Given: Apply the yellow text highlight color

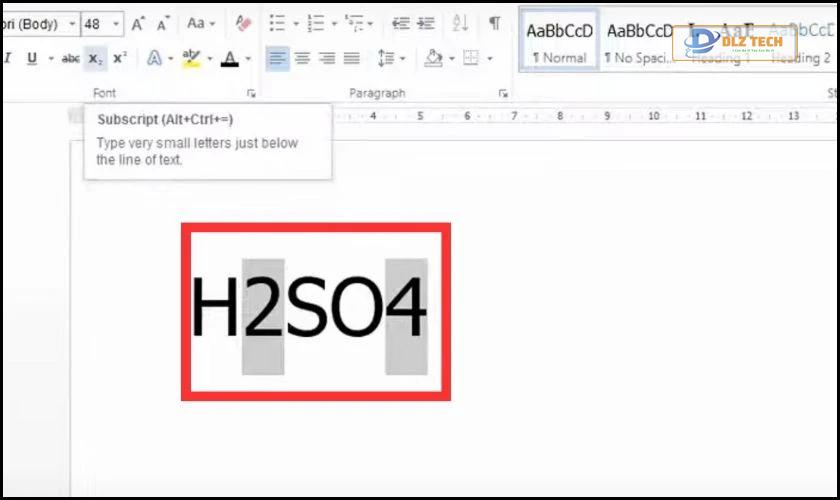Looking at the screenshot, I should pos(191,58).
